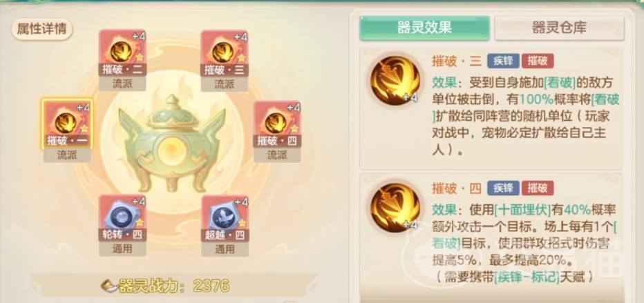Select the 摧破·二 spirit slot icon
Screen dimensions: 644x303
pos(122,53)
